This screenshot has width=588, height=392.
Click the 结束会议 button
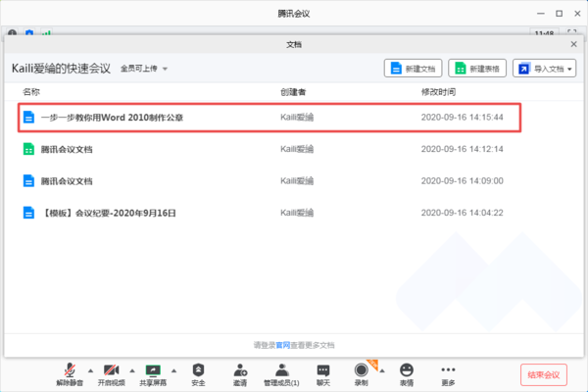click(x=543, y=374)
